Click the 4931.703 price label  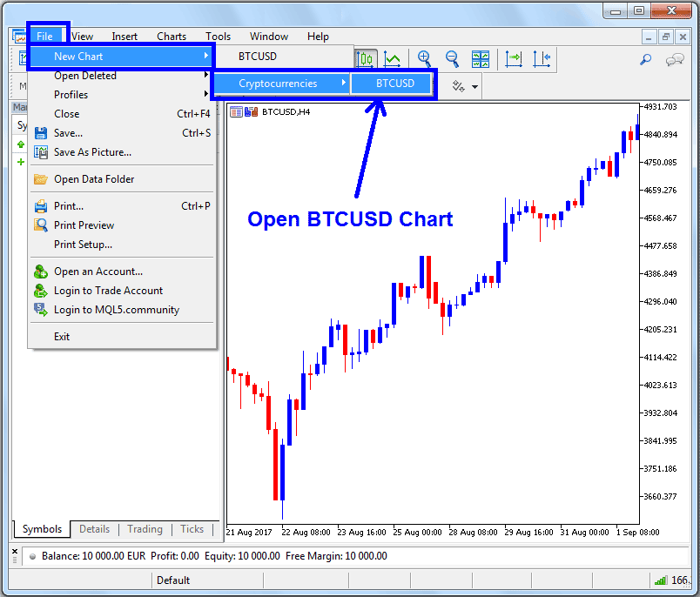[x=660, y=107]
